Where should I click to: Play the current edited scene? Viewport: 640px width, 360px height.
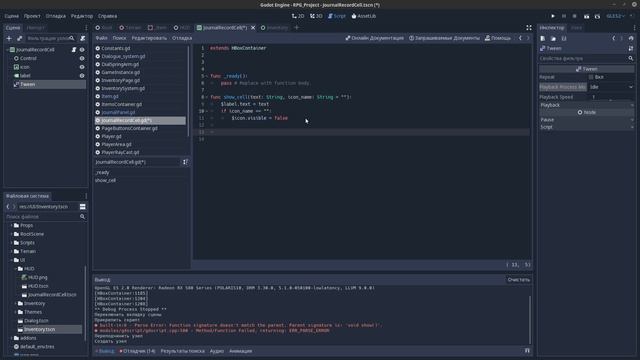coord(586,16)
